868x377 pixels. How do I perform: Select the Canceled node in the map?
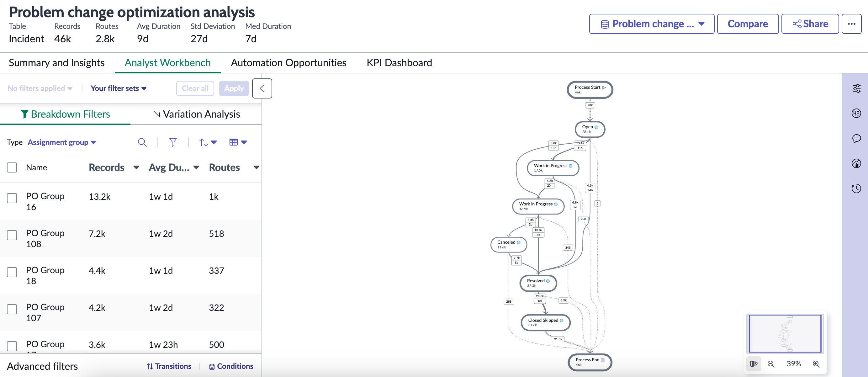[x=508, y=245]
